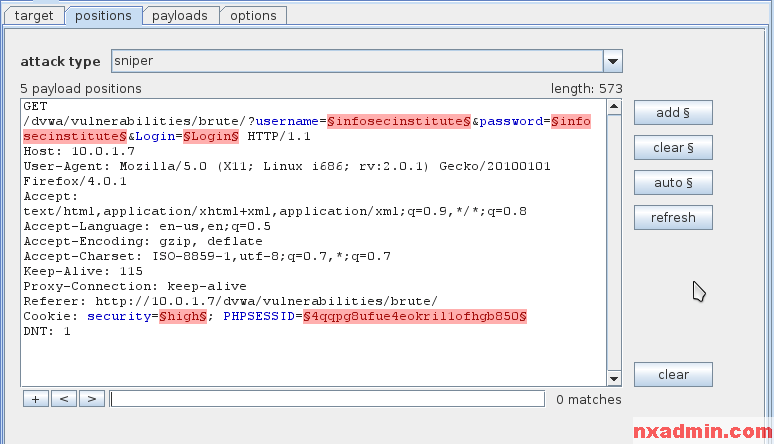
Task: Click the §high§ security payload
Action: click(x=183, y=316)
